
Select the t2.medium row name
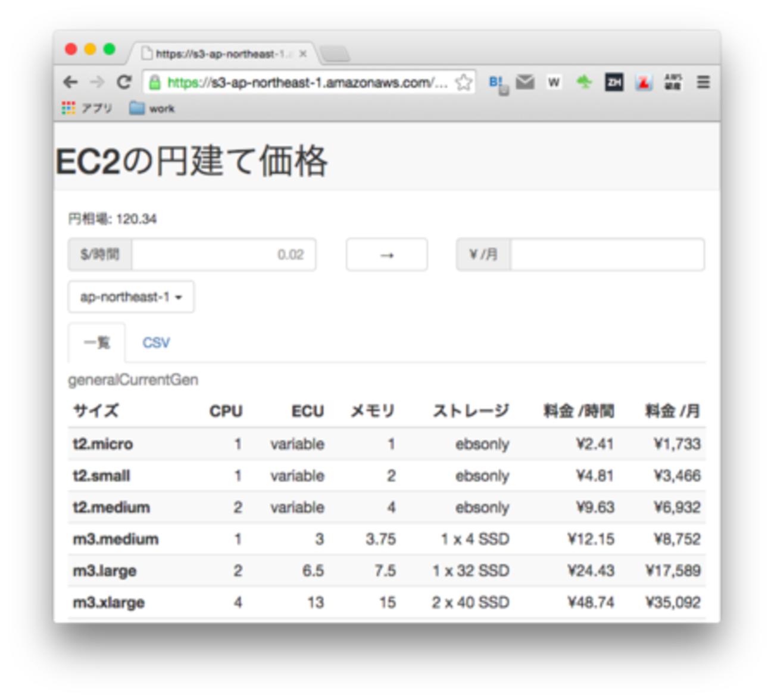click(111, 507)
